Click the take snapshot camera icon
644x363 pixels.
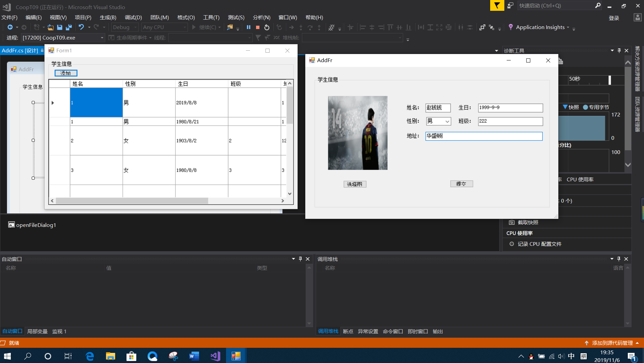[512, 223]
